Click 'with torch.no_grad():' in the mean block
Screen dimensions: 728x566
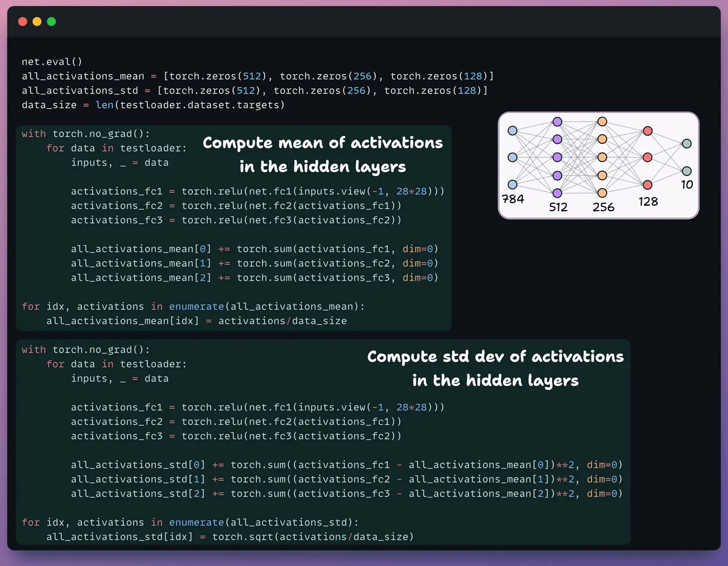click(86, 133)
